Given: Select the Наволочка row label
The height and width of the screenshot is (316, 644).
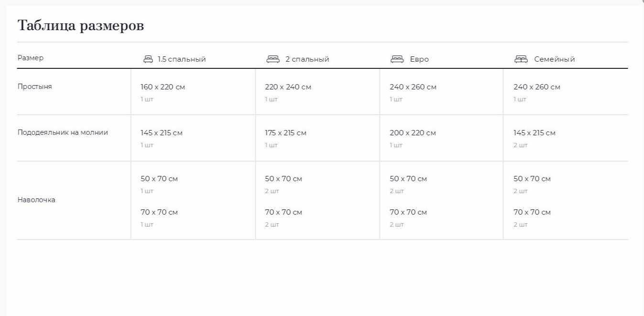Looking at the screenshot, I should click(36, 200).
